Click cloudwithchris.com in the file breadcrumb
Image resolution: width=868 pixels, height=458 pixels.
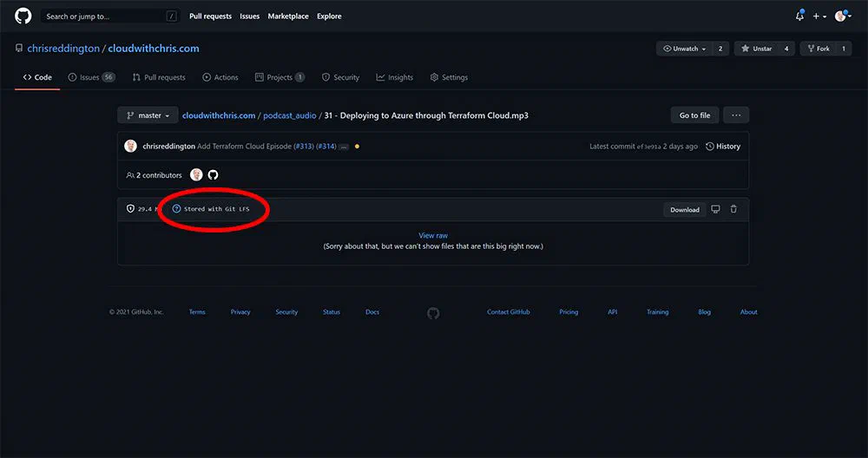[x=219, y=115]
